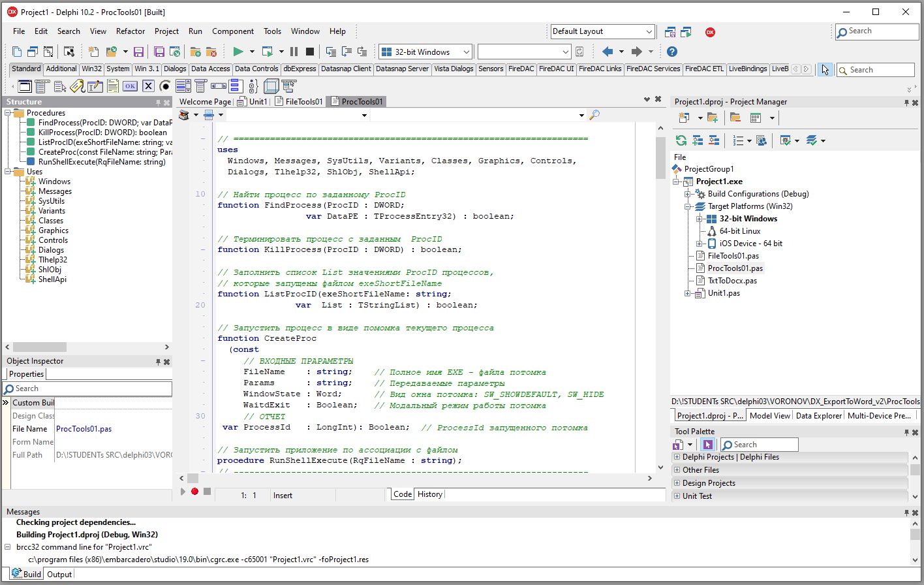Viewport: 924px width, 585px height.
Task: Click the Object Inspector Search field
Action: pos(87,388)
